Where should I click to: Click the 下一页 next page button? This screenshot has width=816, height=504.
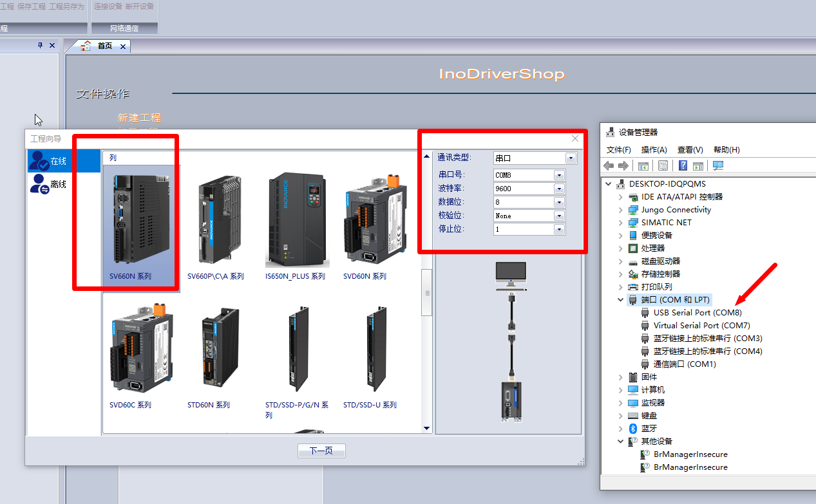point(321,451)
